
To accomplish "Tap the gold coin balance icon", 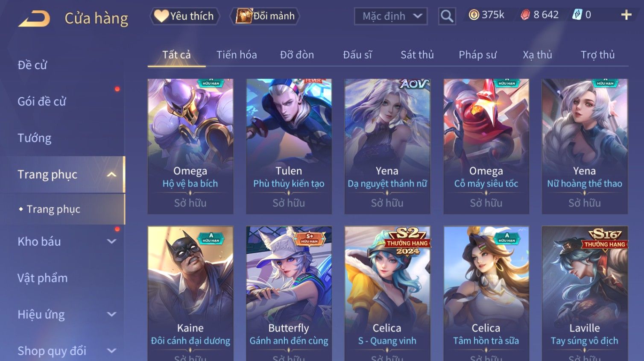I will point(474,15).
